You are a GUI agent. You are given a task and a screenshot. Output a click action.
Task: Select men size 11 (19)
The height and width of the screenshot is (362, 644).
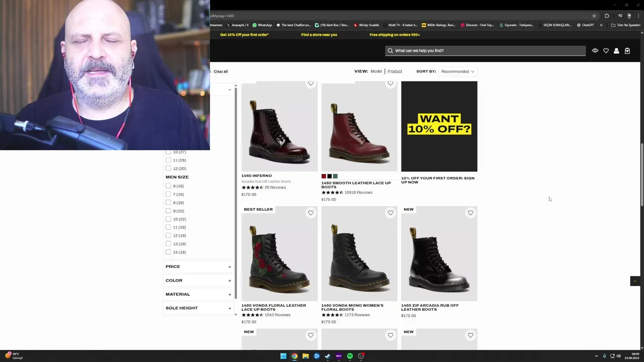click(x=168, y=227)
